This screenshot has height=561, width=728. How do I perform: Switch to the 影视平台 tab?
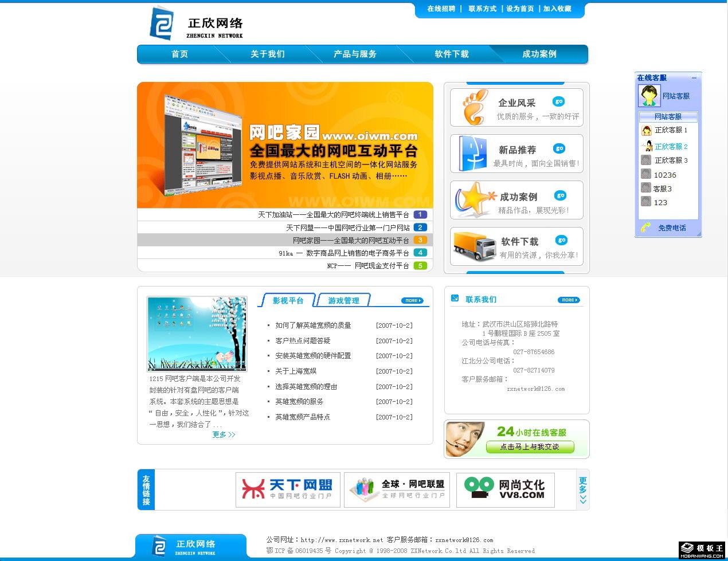point(288,300)
